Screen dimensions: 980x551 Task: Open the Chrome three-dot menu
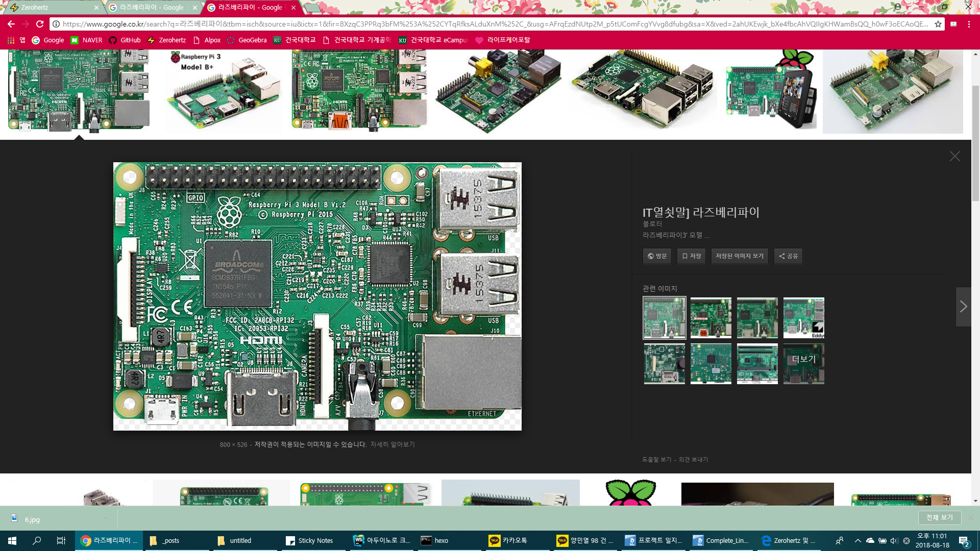(969, 24)
